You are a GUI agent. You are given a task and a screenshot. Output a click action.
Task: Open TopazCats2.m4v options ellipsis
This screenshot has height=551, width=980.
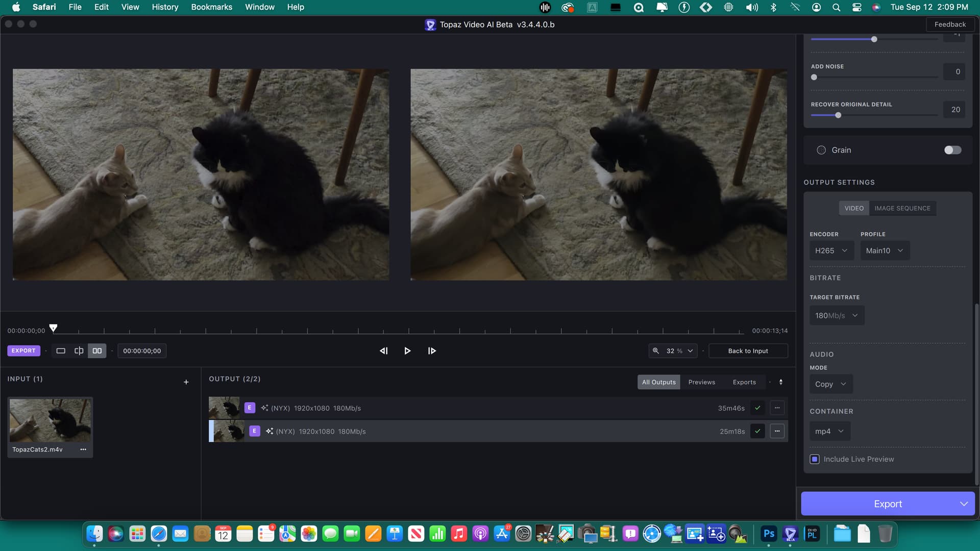click(x=83, y=449)
